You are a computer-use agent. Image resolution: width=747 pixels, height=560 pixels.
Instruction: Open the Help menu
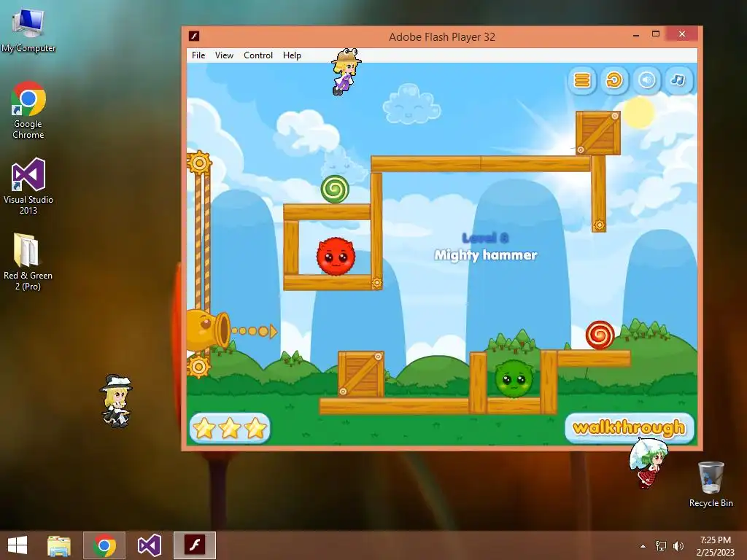click(292, 55)
